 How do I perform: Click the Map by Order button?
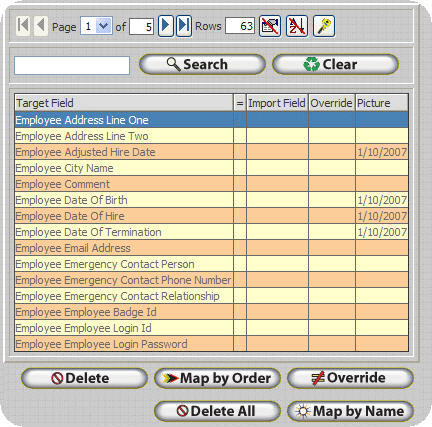coord(217,378)
